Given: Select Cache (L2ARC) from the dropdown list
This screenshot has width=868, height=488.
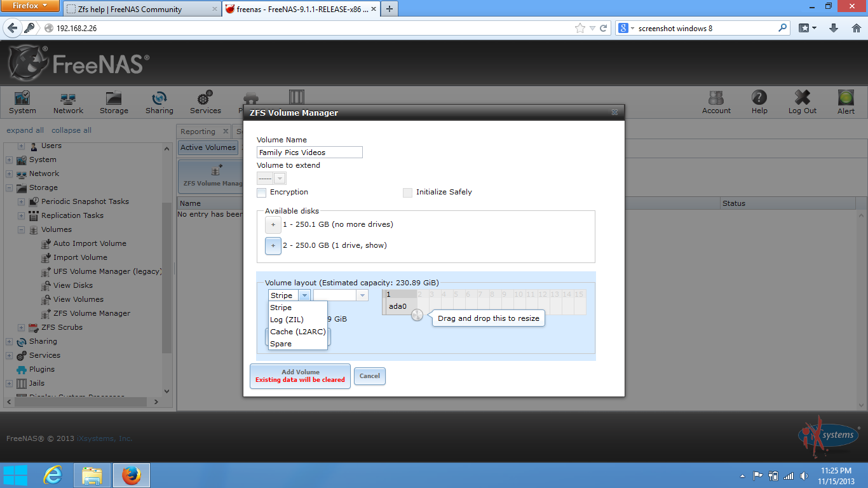Looking at the screenshot, I should [297, 332].
